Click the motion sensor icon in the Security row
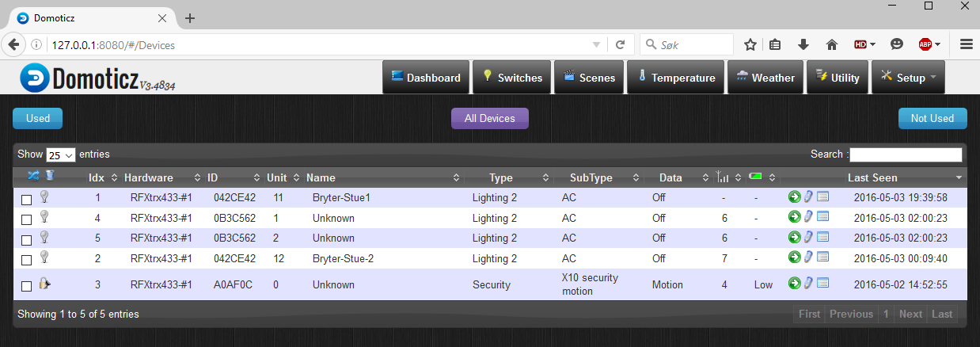The width and height of the screenshot is (980, 347). click(45, 283)
